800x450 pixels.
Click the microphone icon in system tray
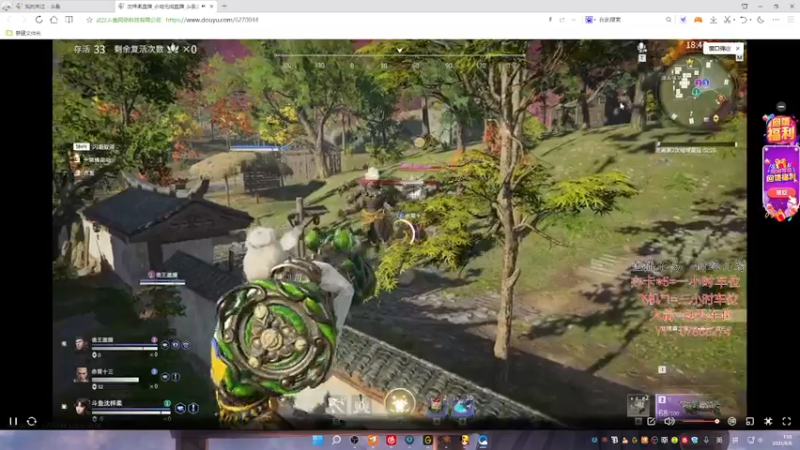coord(706,440)
